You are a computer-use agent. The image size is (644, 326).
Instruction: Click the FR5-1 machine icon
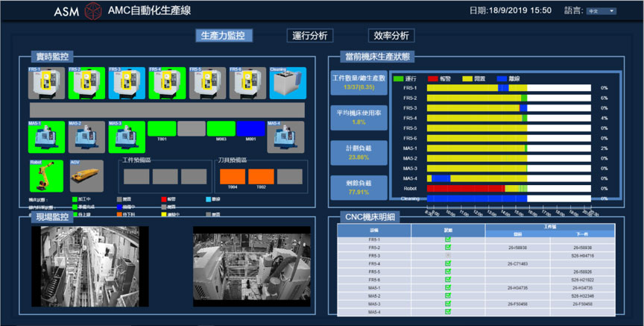[45, 83]
